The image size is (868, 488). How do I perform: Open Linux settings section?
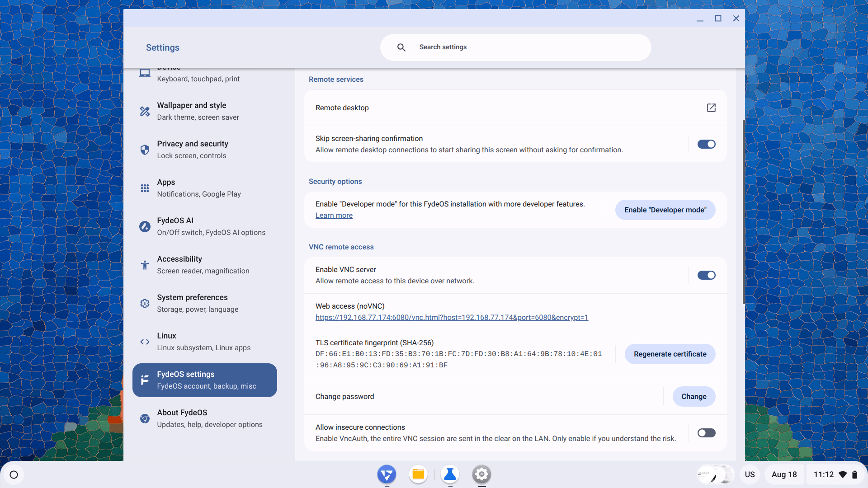tap(205, 342)
